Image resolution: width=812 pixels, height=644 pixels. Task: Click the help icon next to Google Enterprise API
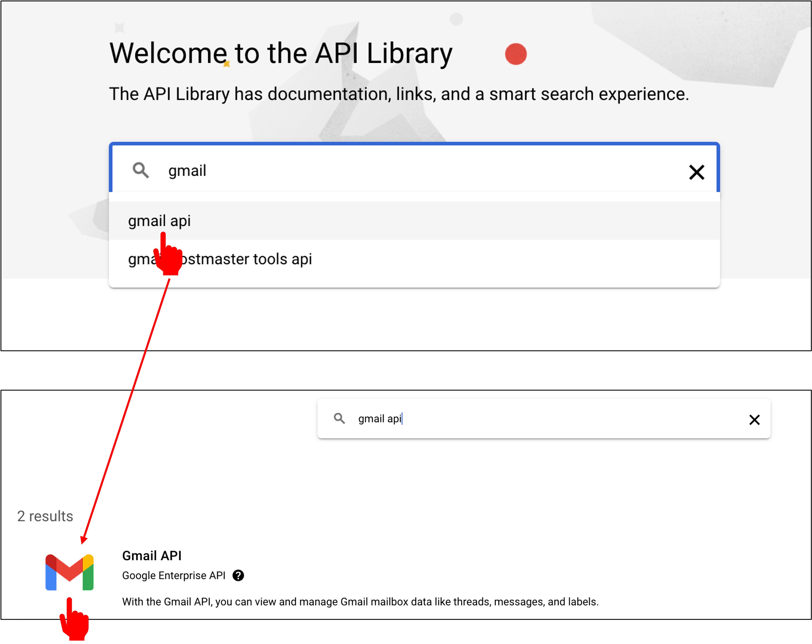[x=238, y=575]
